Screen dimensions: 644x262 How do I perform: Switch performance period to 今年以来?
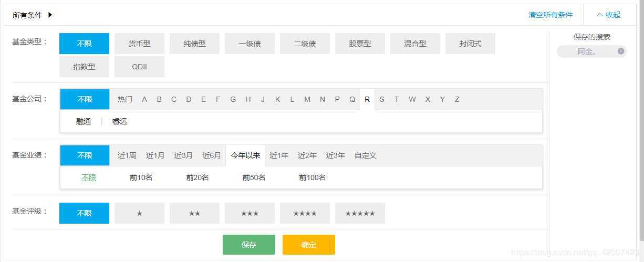(x=245, y=155)
